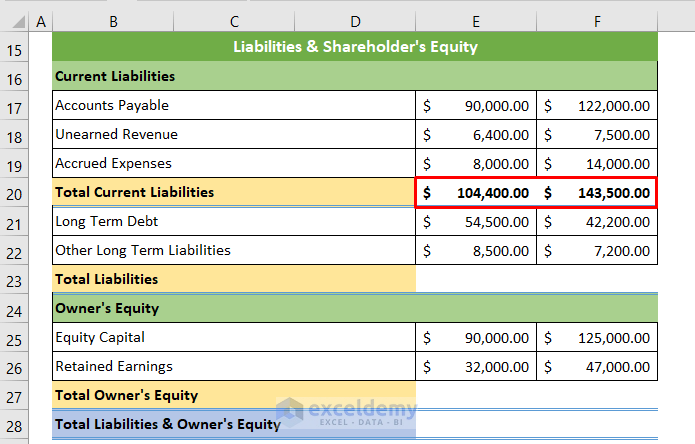Select column B header
This screenshot has width=695, height=444.
pos(112,20)
